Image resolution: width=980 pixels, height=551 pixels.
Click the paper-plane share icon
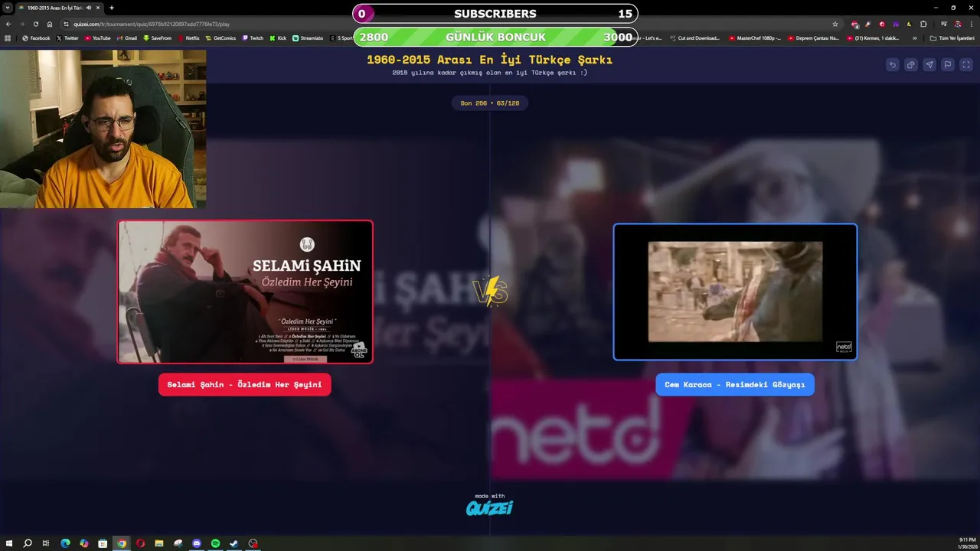(x=929, y=65)
